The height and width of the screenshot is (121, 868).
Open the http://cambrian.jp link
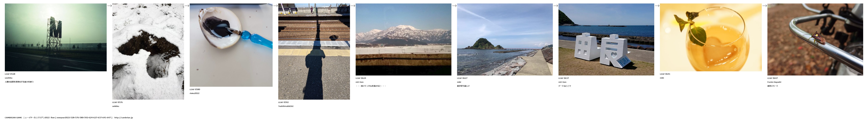pyautogui.click(x=124, y=118)
